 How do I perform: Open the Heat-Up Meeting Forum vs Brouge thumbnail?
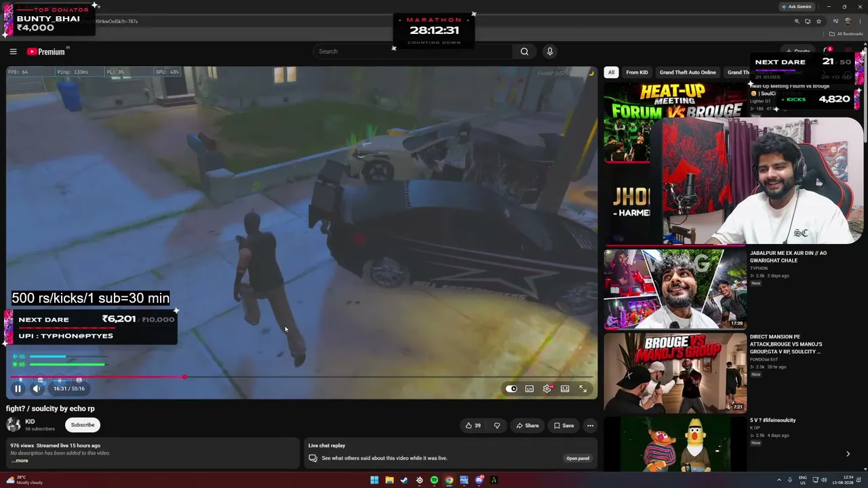tap(675, 123)
